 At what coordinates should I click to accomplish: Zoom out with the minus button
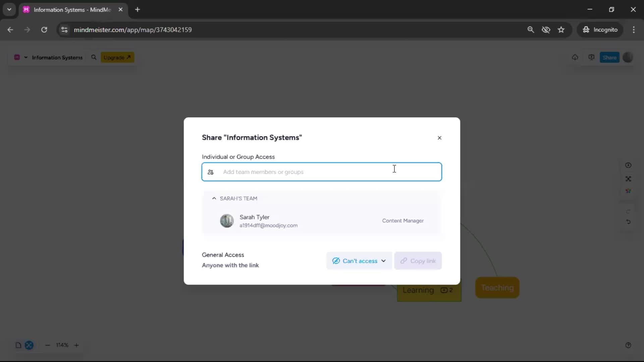pyautogui.click(x=48, y=345)
